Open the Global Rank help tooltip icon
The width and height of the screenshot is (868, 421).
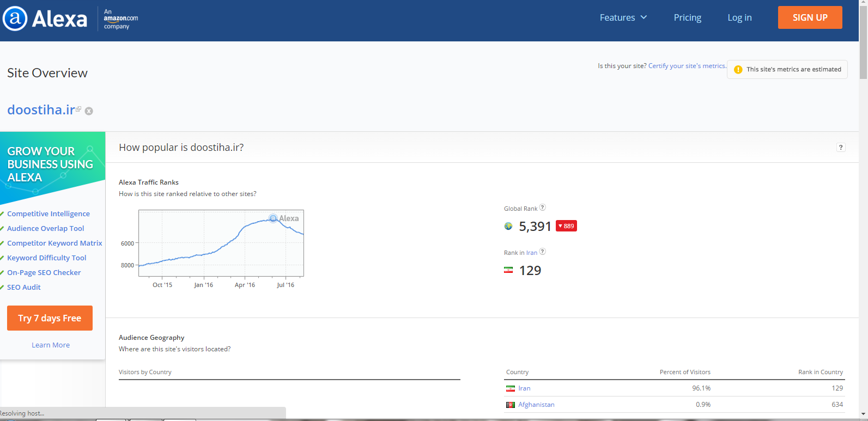(x=543, y=208)
